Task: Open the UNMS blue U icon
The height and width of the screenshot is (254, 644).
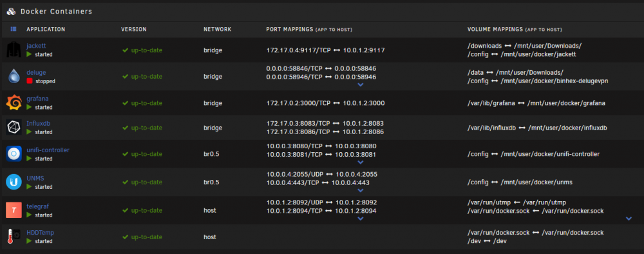Action: tap(14, 182)
